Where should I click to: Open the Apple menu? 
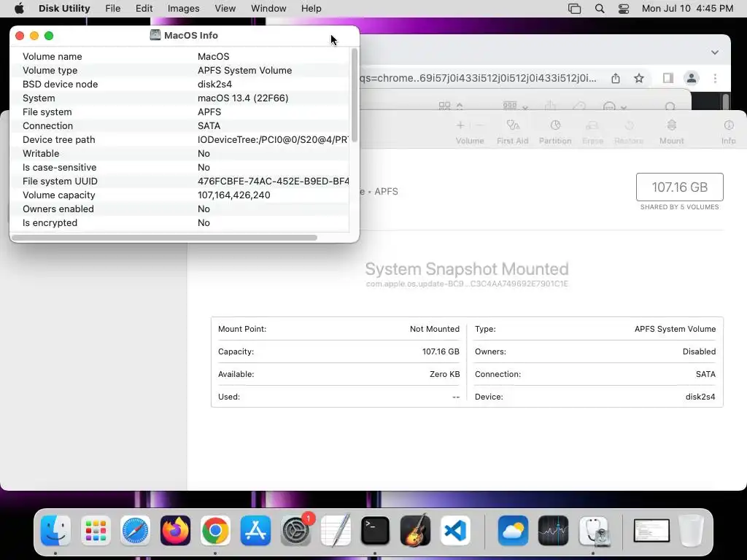19,9
